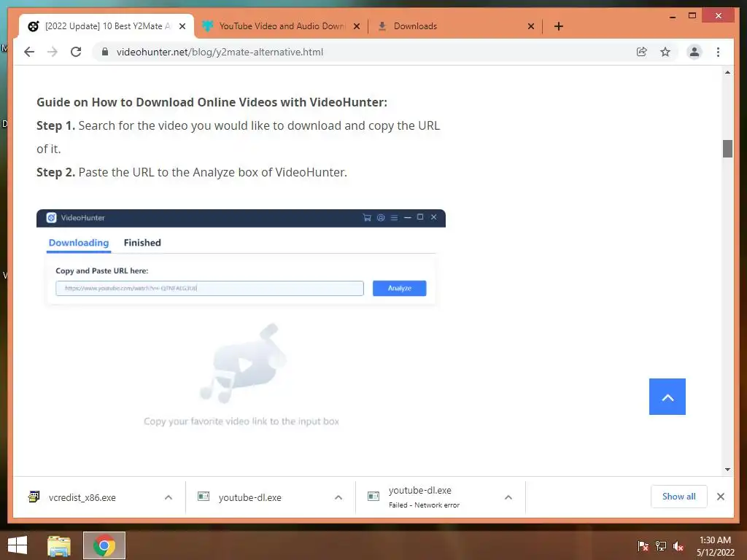Open a new browser tab

pos(559,26)
